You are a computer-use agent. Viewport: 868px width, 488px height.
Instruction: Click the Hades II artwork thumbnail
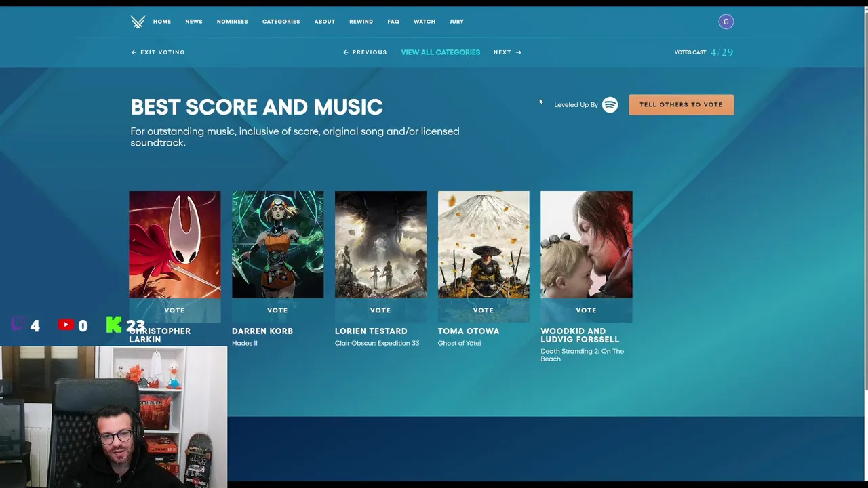point(277,245)
